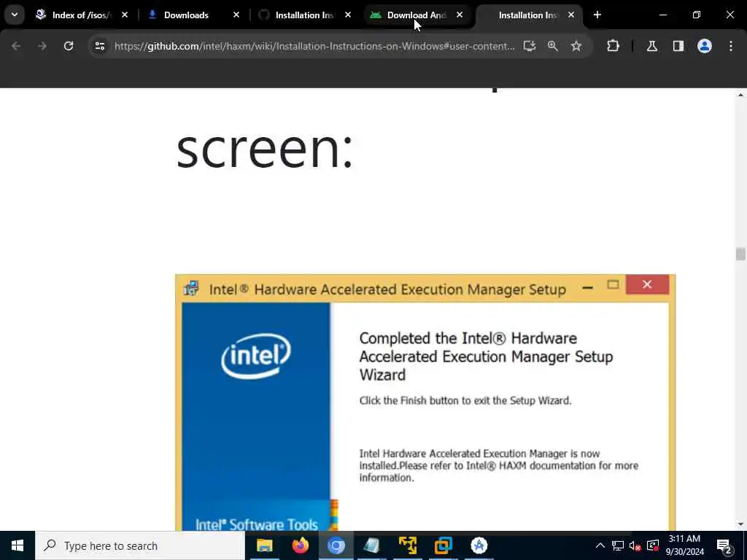
Task: Open the Chrome three-dot menu
Action: tap(731, 46)
